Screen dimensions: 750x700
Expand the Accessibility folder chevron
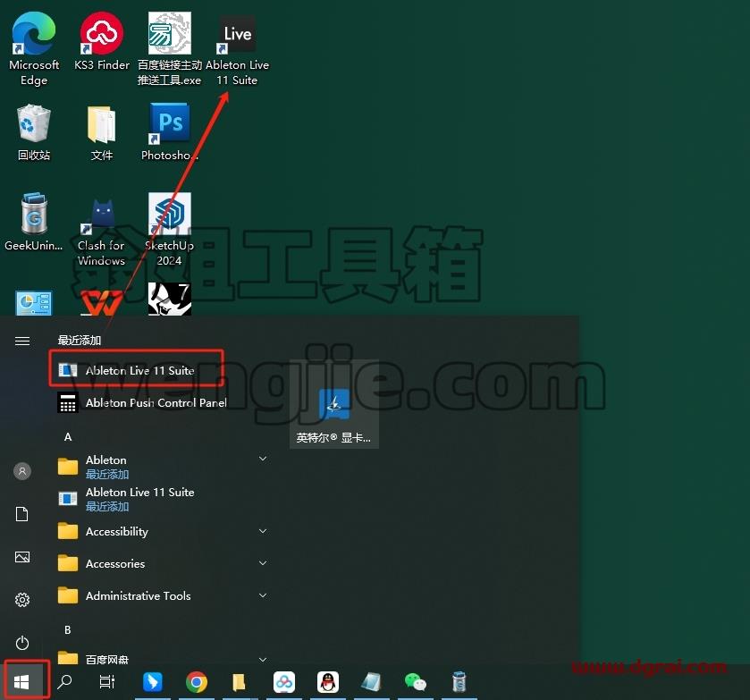(263, 531)
